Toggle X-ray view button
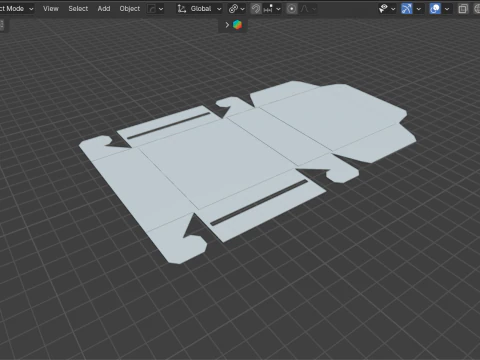The height and width of the screenshot is (360, 480). click(463, 9)
